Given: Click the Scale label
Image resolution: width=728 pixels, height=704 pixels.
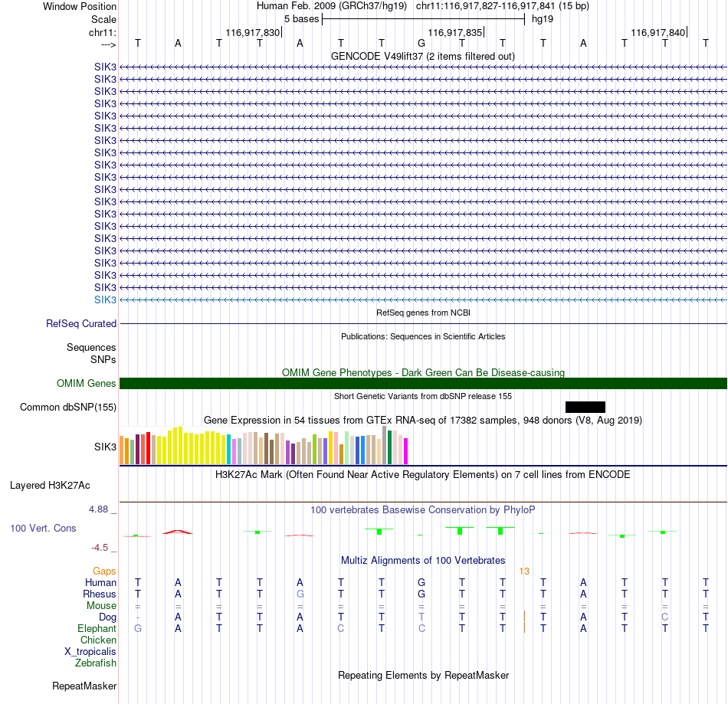Looking at the screenshot, I should tap(103, 19).
